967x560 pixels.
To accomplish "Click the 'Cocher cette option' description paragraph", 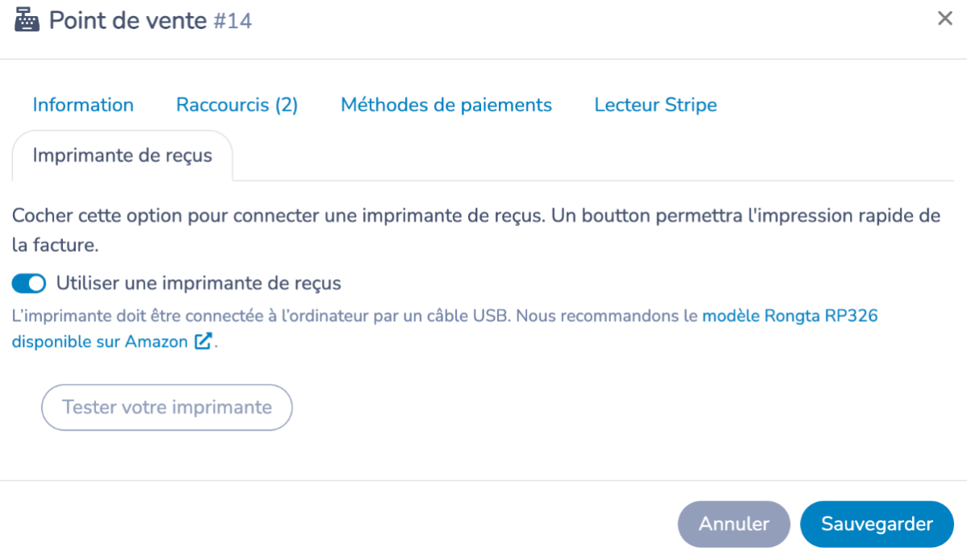I will [x=476, y=230].
